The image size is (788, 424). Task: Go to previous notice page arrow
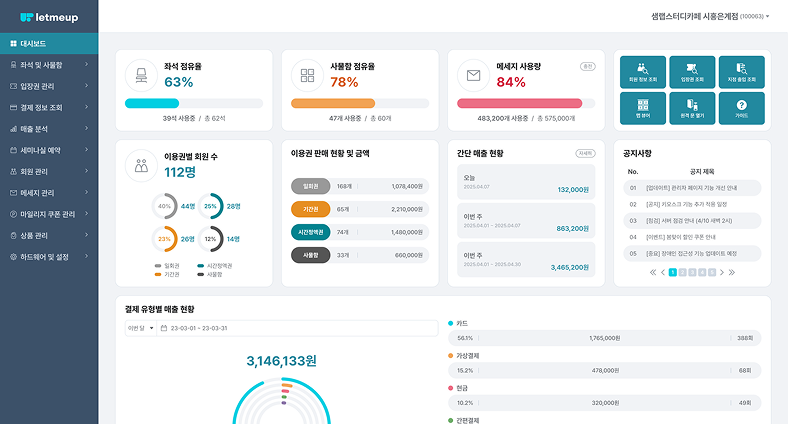coord(663,272)
